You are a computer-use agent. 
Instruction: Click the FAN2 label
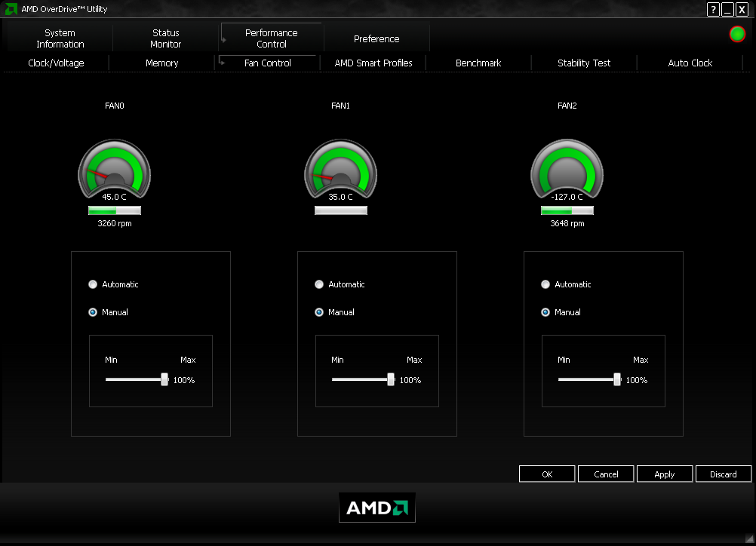[567, 106]
